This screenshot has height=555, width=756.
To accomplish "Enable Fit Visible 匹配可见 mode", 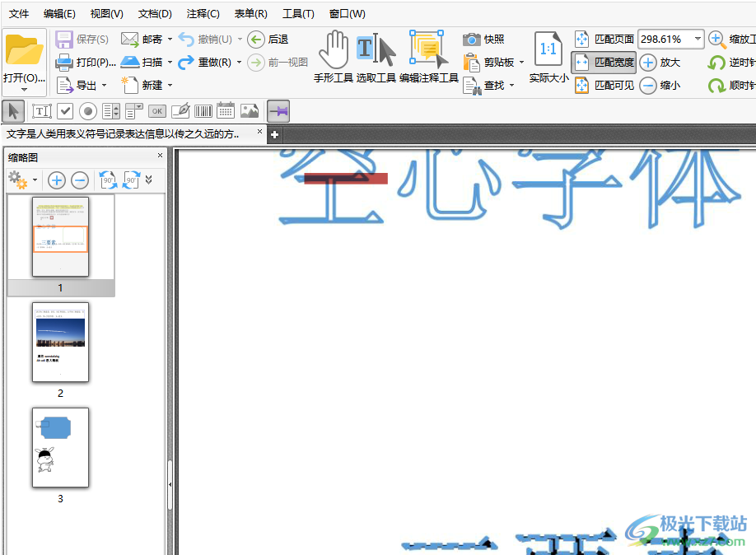I will [604, 86].
